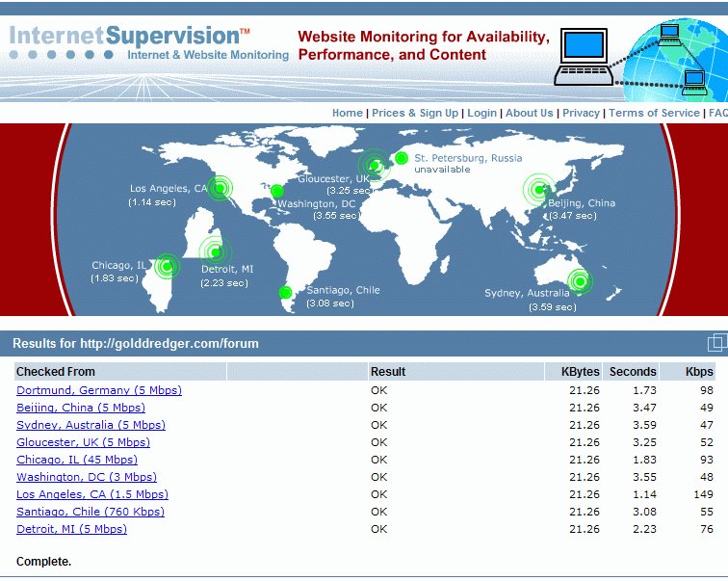Open Dortmund, Germany (5 Mbps) result
Image resolution: width=728 pixels, height=581 pixels.
coord(99,390)
